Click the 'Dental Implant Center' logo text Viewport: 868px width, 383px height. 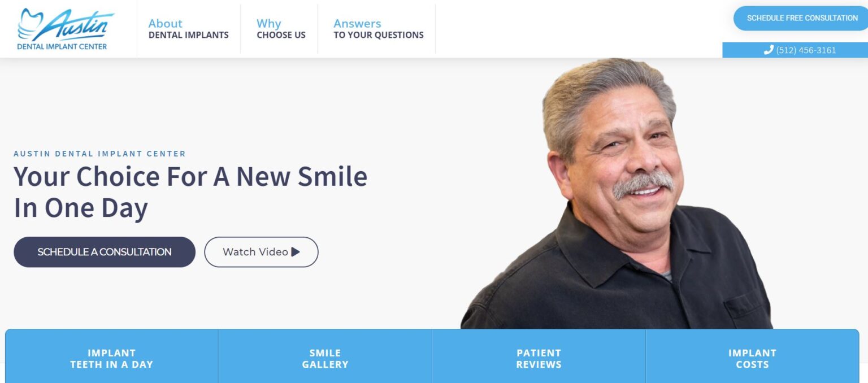62,46
